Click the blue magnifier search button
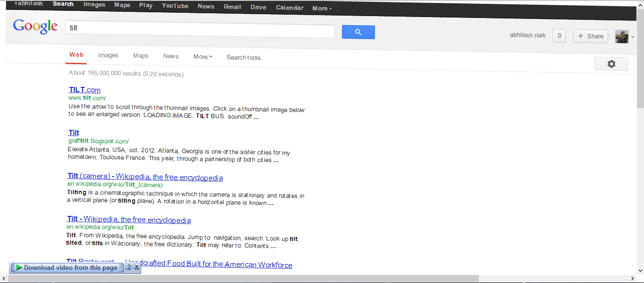644x283 pixels. tap(358, 32)
